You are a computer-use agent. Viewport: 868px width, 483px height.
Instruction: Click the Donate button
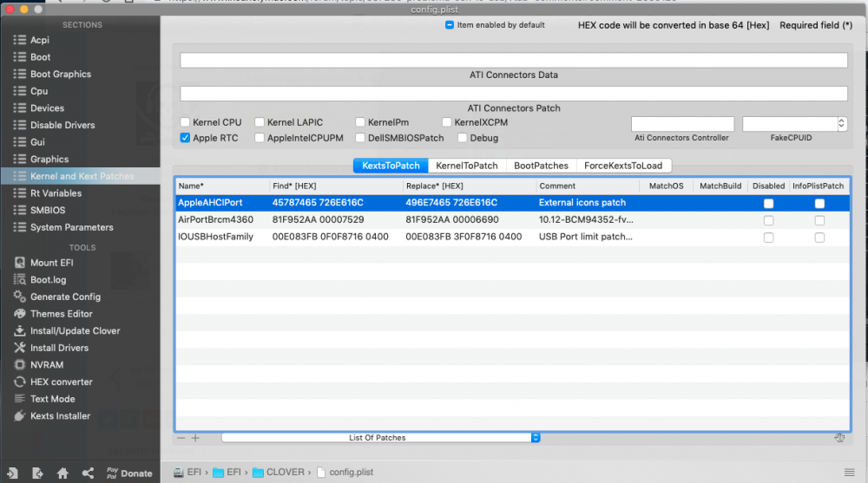[130, 473]
